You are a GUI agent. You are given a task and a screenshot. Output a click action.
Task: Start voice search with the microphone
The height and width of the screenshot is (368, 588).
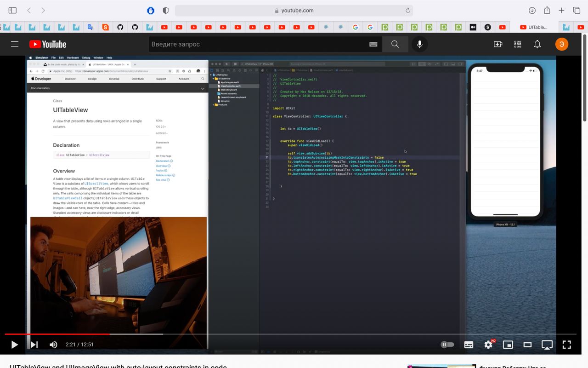pyautogui.click(x=419, y=44)
